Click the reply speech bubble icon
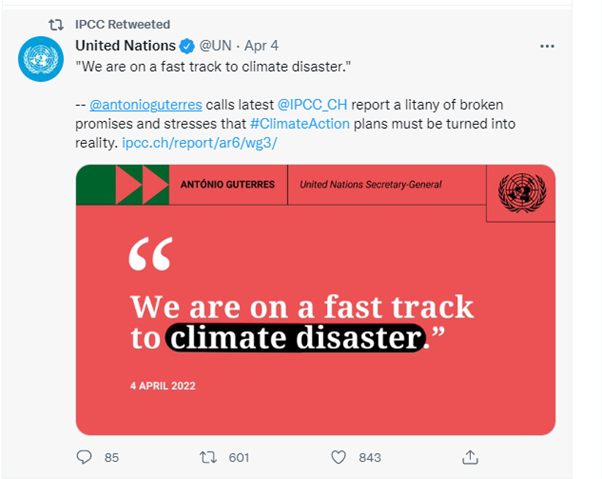 pos(84,457)
